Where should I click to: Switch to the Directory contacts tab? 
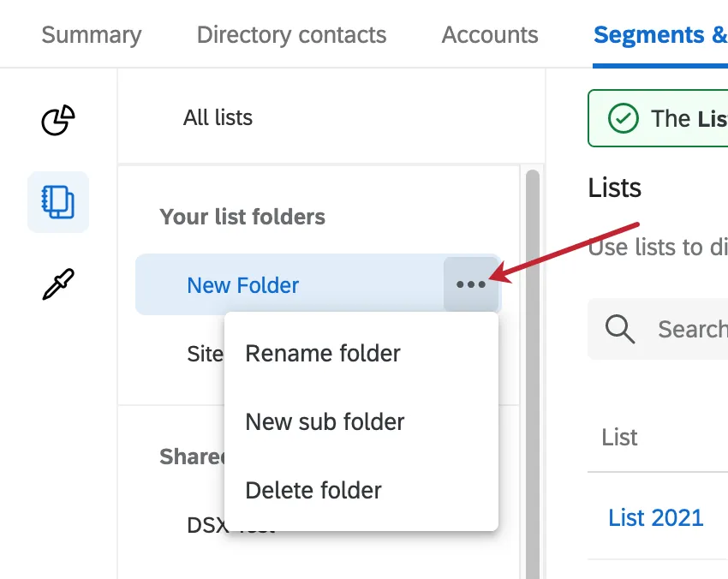[291, 34]
